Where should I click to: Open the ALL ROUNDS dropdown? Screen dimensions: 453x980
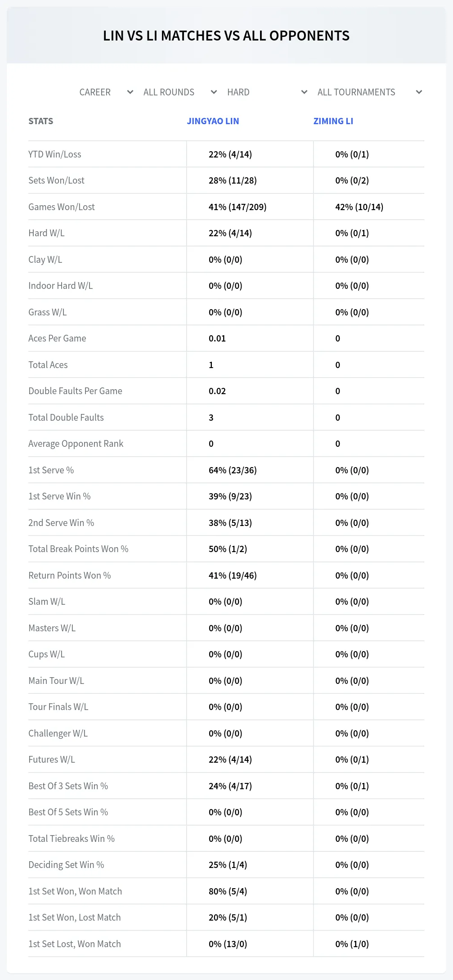pos(180,92)
